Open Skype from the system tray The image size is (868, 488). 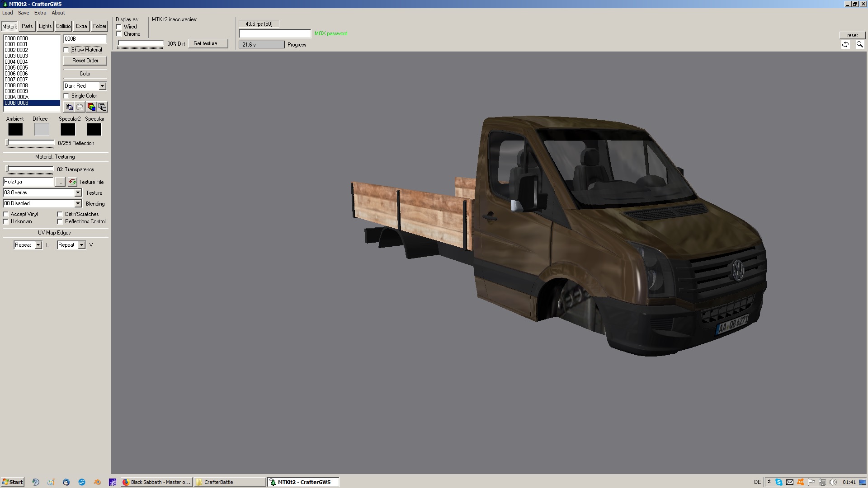pyautogui.click(x=778, y=482)
